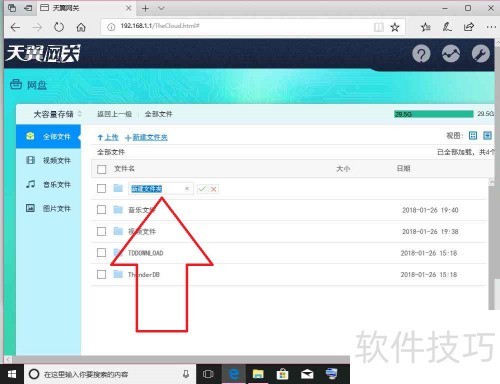Image resolution: width=500 pixels, height=384 pixels.
Task: Expand the tab preview chevron
Action: pyautogui.click(x=161, y=8)
